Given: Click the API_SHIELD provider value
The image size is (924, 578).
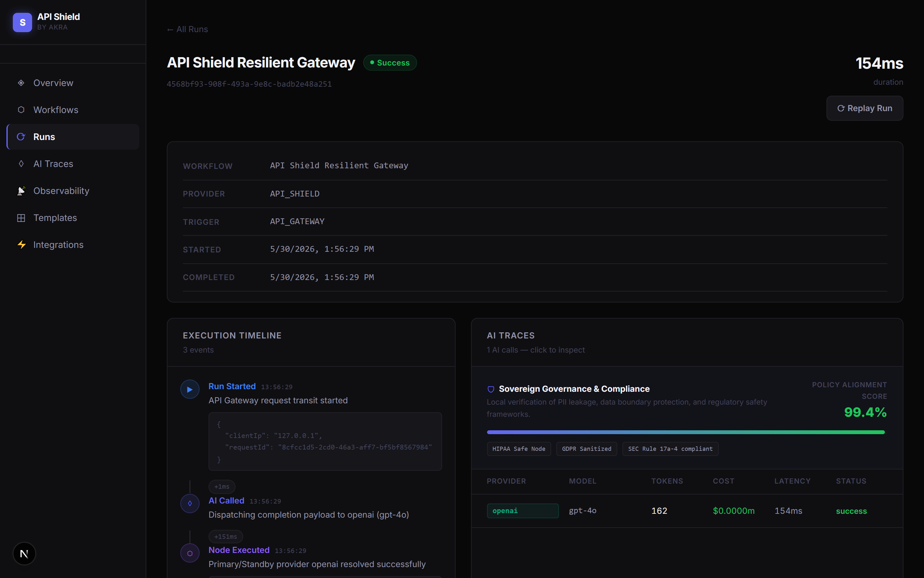Looking at the screenshot, I should pos(295,194).
